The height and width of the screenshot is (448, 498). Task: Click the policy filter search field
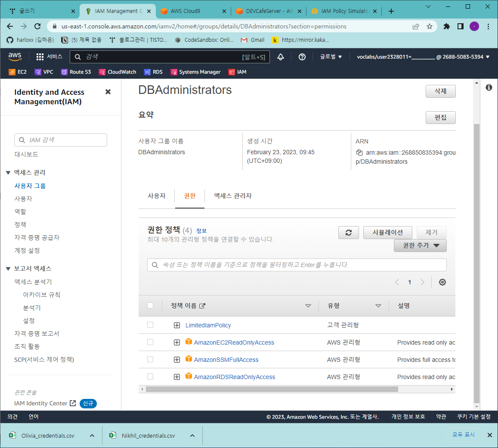297,265
